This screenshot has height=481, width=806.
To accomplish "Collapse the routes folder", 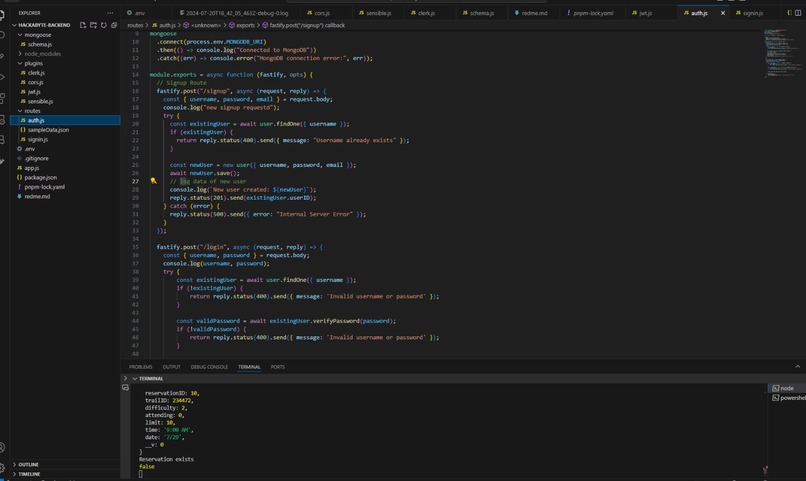I will (x=65, y=110).
